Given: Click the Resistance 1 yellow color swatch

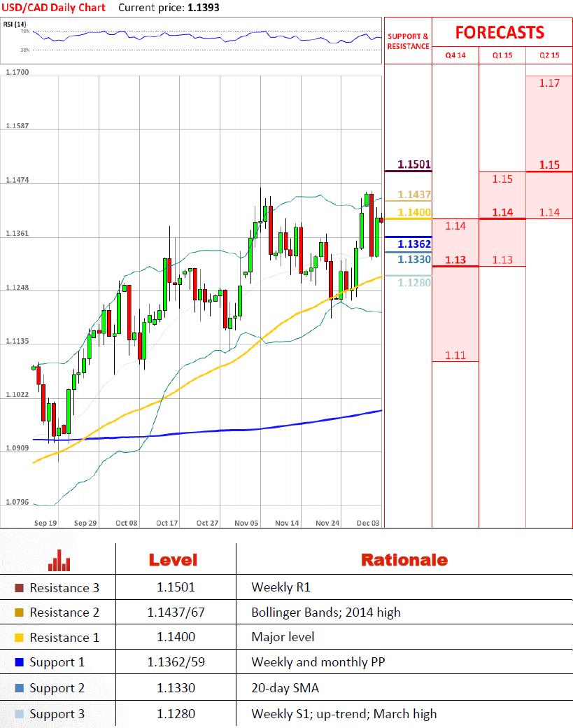Looking at the screenshot, I should (19, 638).
